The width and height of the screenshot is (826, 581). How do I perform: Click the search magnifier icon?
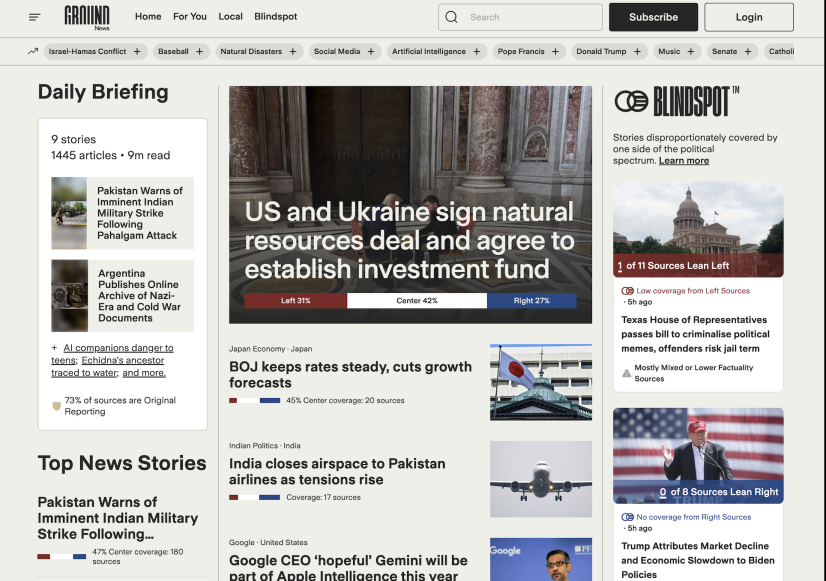point(451,17)
